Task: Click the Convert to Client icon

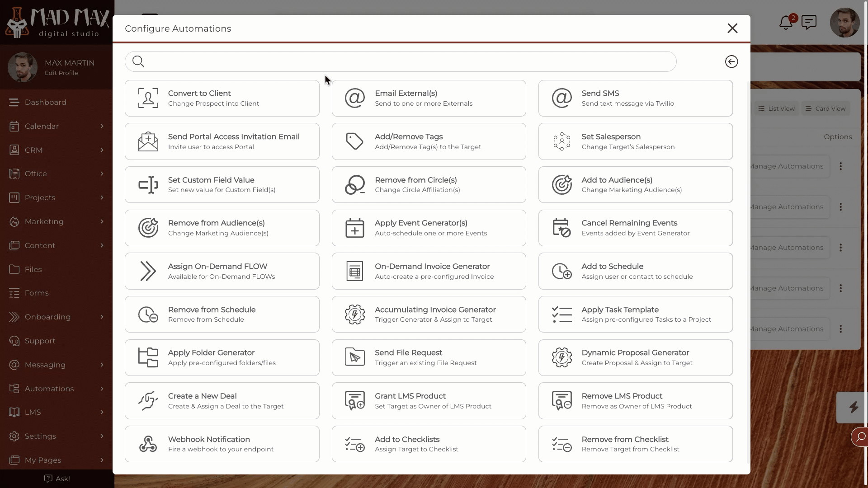Action: (148, 98)
